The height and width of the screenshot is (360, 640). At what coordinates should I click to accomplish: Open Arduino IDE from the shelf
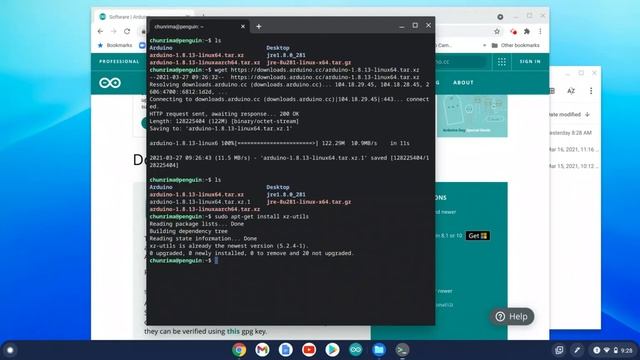[356, 350]
